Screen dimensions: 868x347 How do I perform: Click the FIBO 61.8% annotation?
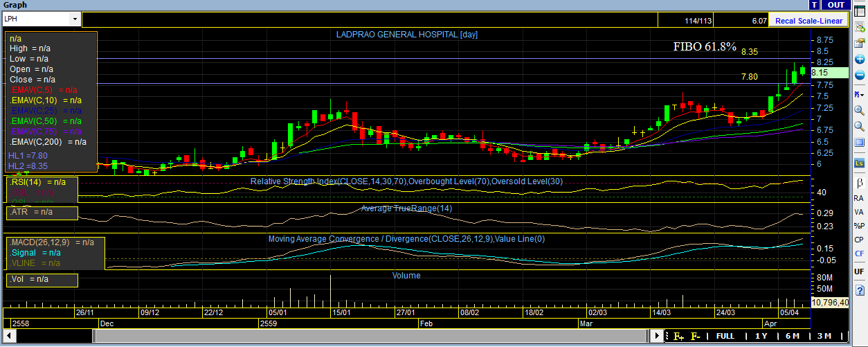coord(705,47)
